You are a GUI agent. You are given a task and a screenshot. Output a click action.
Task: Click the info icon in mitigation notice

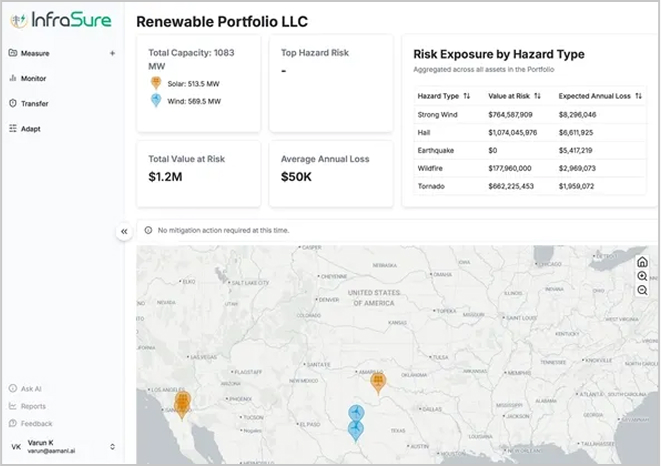[x=148, y=230]
